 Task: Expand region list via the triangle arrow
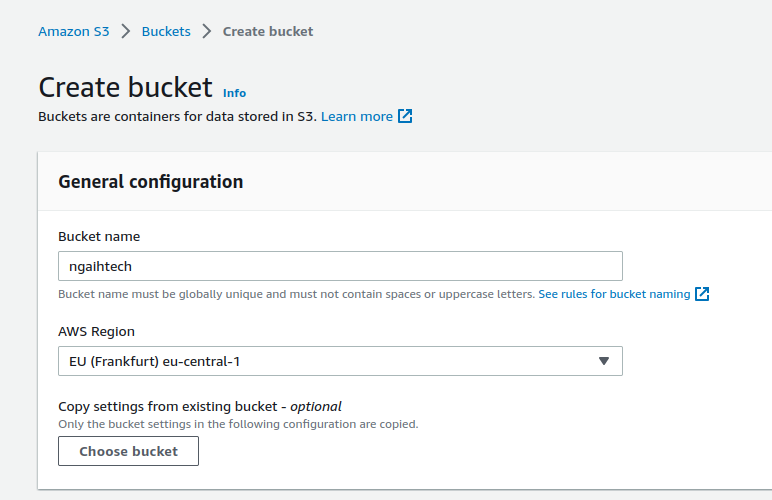point(604,361)
